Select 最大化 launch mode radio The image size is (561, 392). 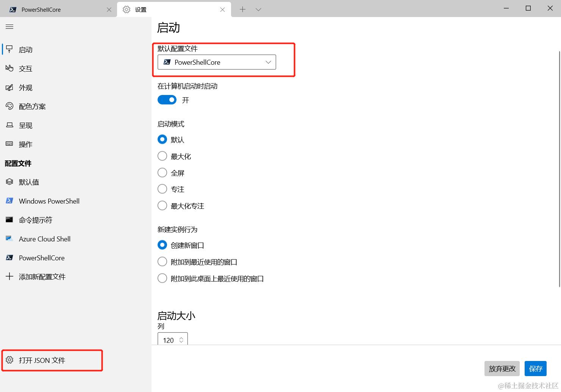(x=162, y=156)
